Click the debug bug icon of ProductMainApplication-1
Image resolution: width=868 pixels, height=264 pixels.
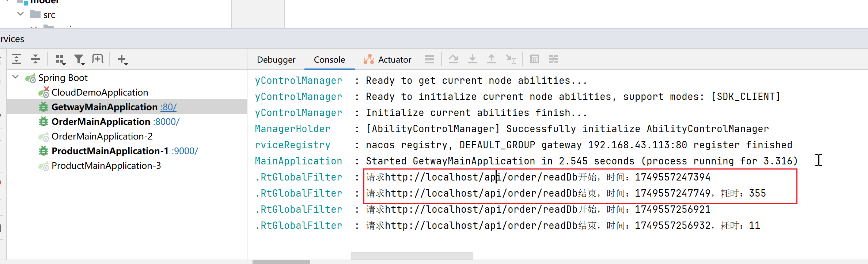tap(43, 151)
